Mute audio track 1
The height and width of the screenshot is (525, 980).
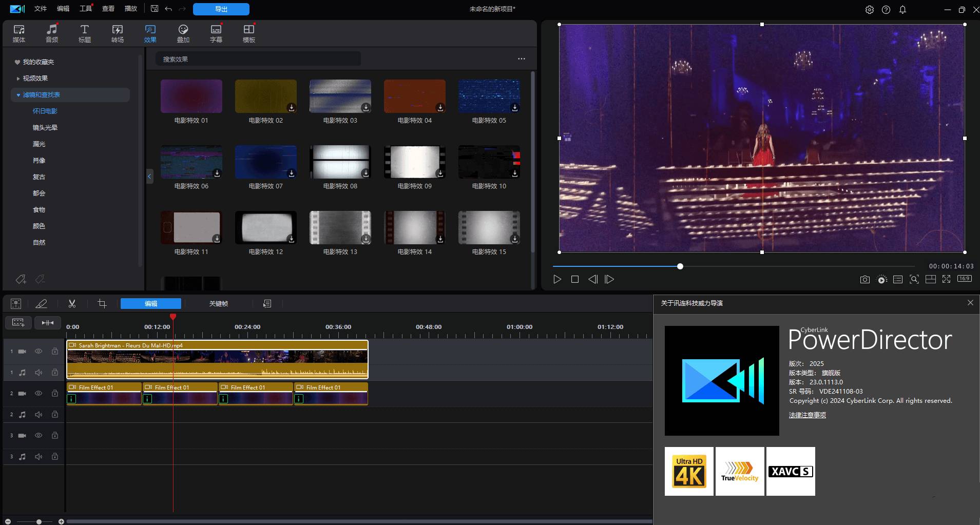click(x=39, y=372)
